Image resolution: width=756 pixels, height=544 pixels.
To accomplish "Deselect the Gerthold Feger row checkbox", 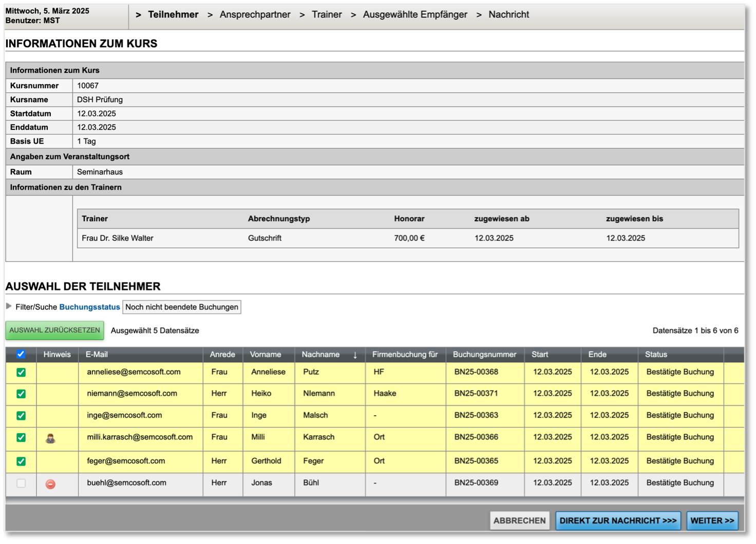I will [21, 461].
